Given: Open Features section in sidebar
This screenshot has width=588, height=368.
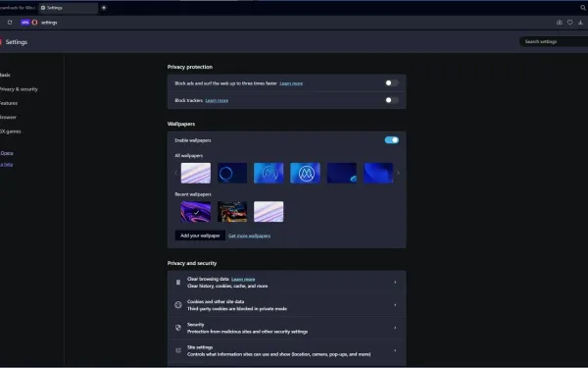Looking at the screenshot, I should [x=9, y=103].
